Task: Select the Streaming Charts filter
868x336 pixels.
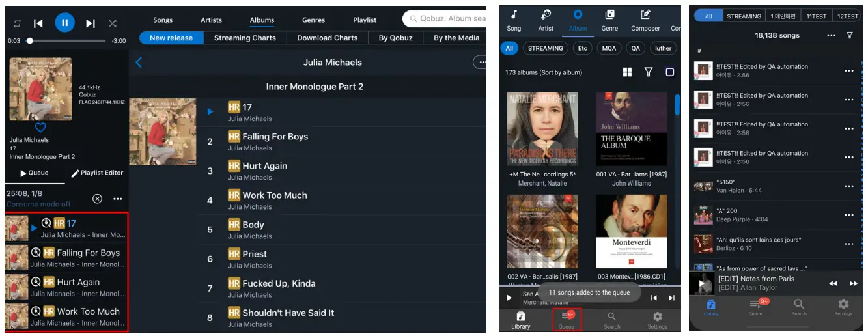Action: coord(245,38)
